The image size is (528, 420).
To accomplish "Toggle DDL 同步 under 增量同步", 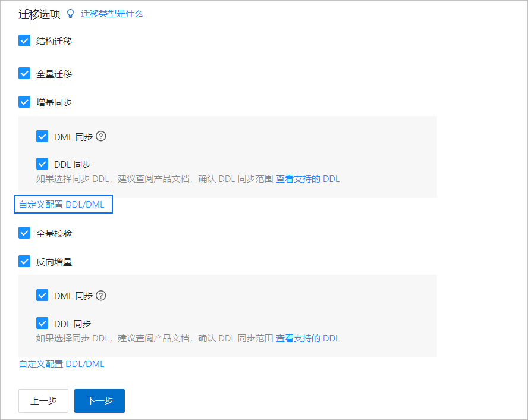I will [42, 164].
